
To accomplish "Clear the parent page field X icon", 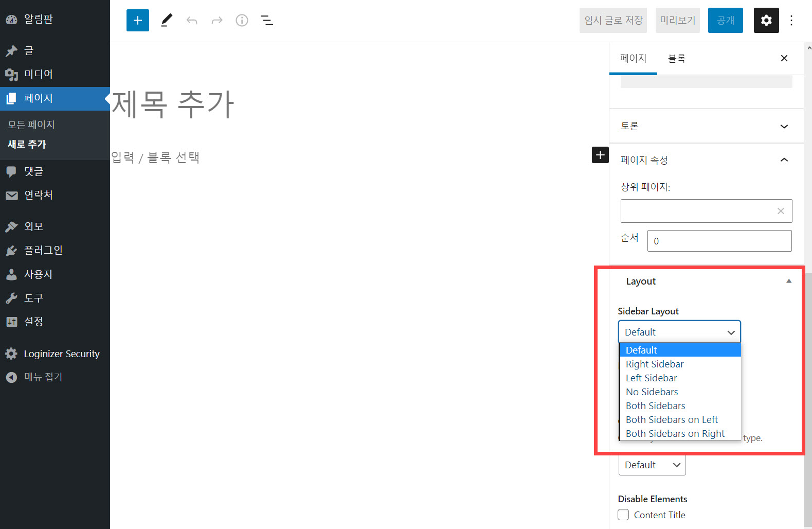I will (x=781, y=211).
